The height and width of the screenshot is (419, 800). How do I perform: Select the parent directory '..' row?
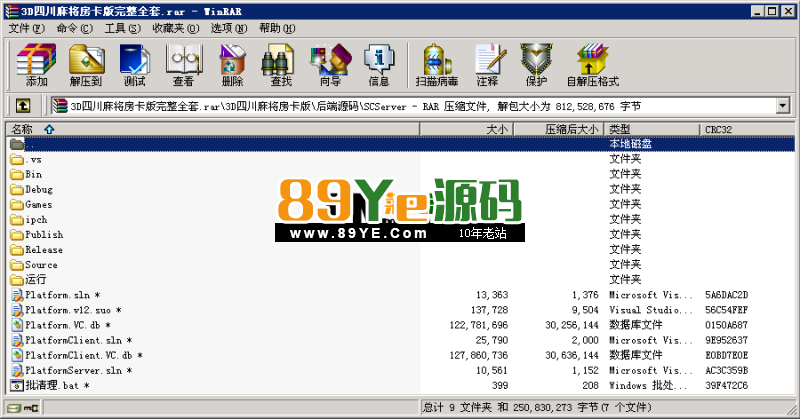[x=401, y=144]
